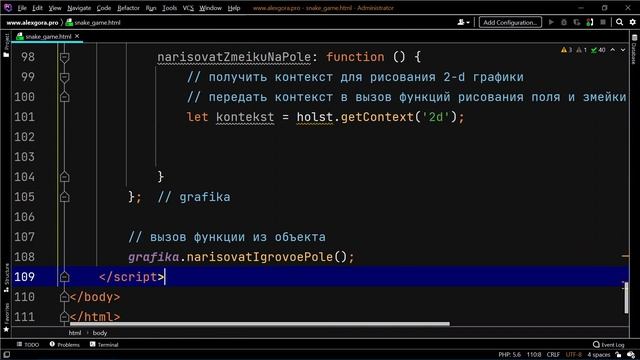640x360 pixels.
Task: Toggle read-only lock icon in status bar
Action: (618, 355)
